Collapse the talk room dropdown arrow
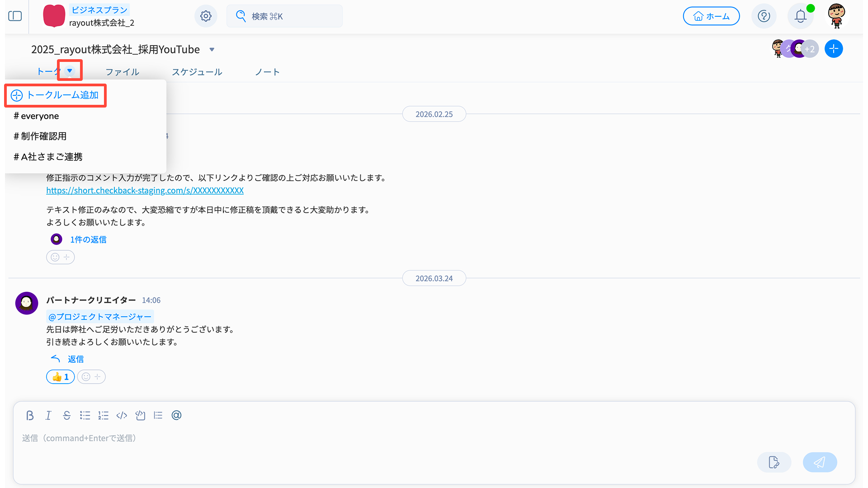 coord(70,70)
